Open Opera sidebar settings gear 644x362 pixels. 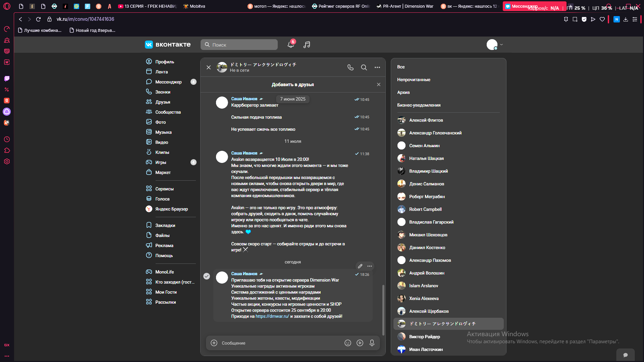pos(7,162)
